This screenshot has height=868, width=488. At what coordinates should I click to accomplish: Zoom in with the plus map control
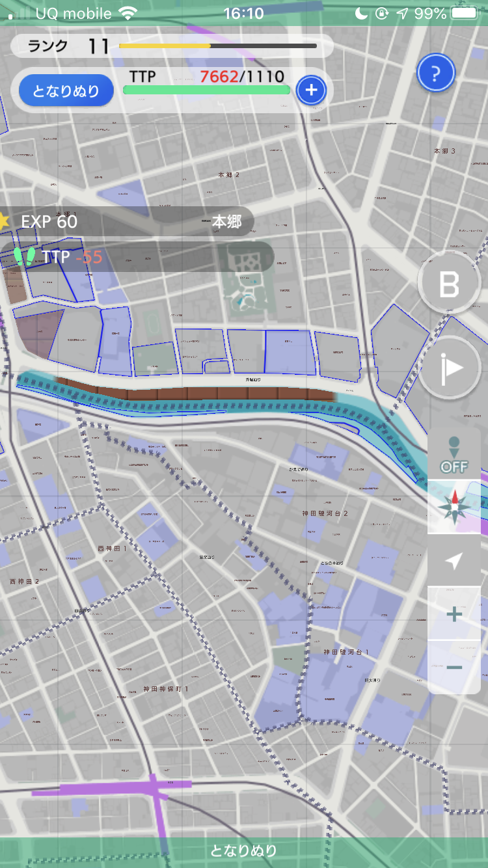pyautogui.click(x=454, y=614)
